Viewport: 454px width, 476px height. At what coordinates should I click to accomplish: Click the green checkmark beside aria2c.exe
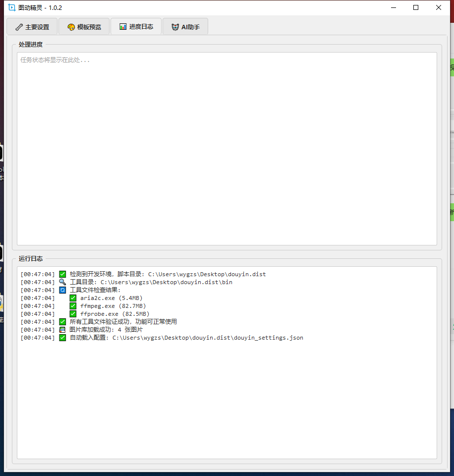[x=73, y=298]
